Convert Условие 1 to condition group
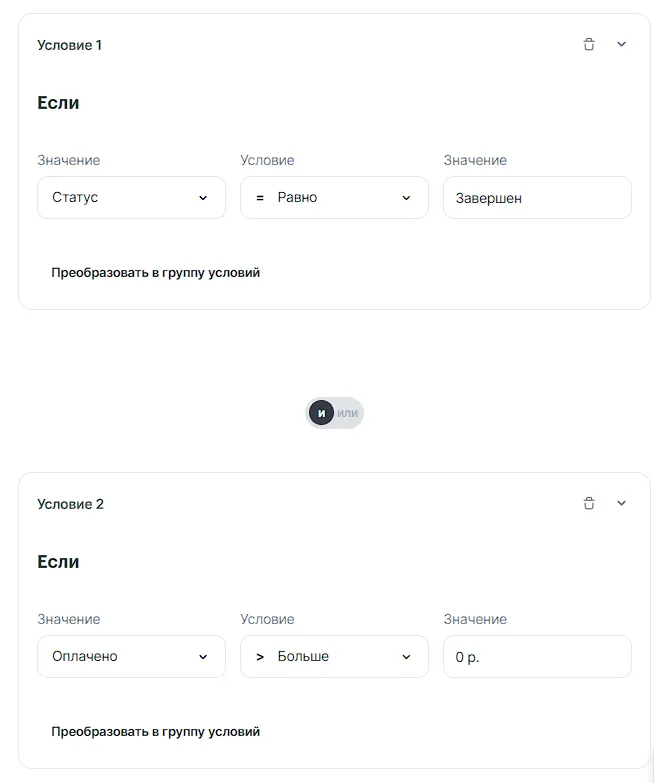Image resolution: width=654 pixels, height=783 pixels. (155, 272)
